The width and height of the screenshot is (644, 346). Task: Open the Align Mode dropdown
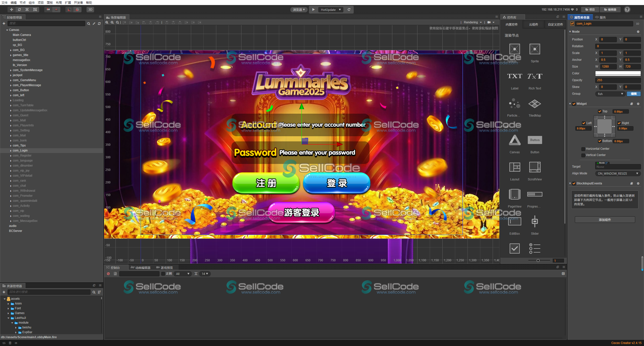618,174
